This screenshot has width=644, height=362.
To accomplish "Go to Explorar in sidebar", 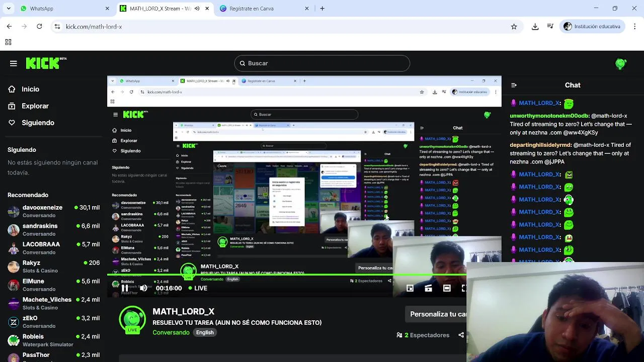I will tap(35, 106).
